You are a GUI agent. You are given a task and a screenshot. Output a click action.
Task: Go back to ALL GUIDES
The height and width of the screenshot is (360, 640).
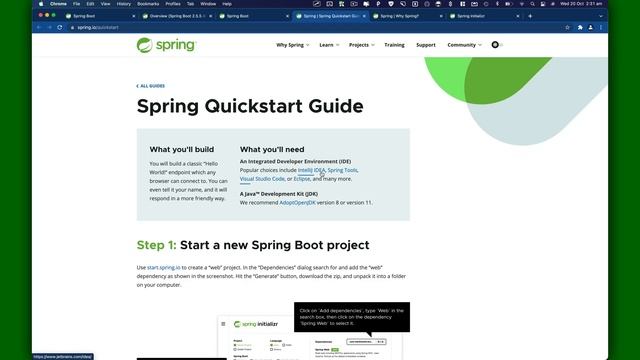pos(151,86)
